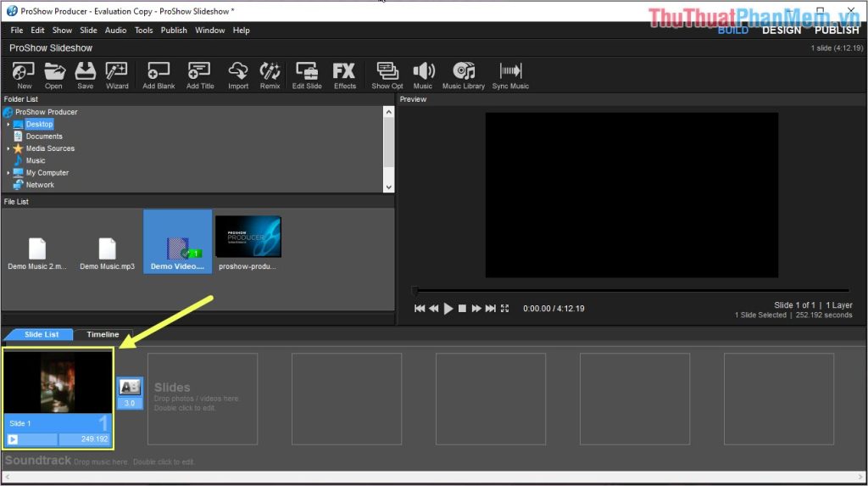
Task: Select the Desktop folder
Action: (x=39, y=124)
